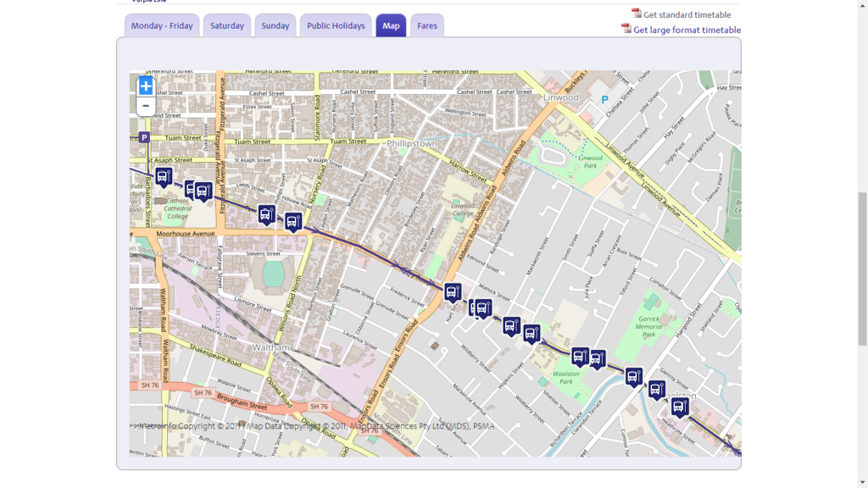
Task: Click the Linwood College label
Action: pos(463,210)
